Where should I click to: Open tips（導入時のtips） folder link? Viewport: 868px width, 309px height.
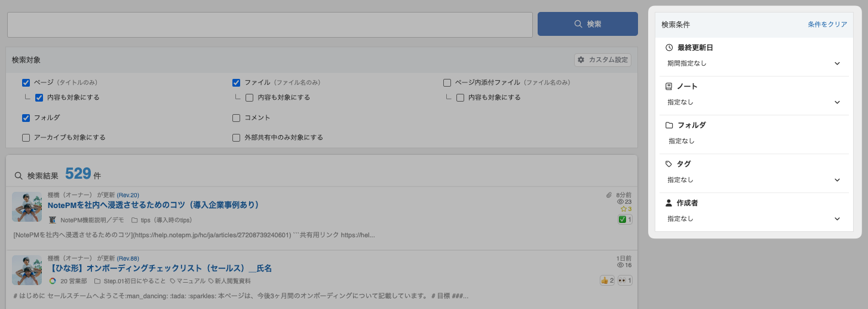coord(166,220)
